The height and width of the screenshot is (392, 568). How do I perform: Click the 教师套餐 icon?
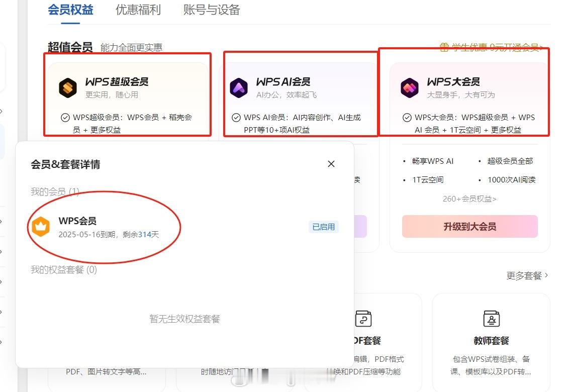(492, 319)
